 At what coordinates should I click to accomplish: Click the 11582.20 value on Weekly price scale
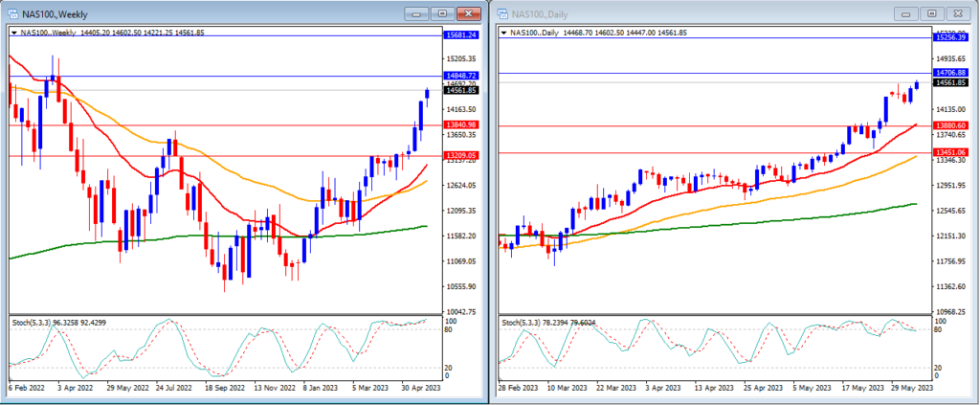[462, 236]
